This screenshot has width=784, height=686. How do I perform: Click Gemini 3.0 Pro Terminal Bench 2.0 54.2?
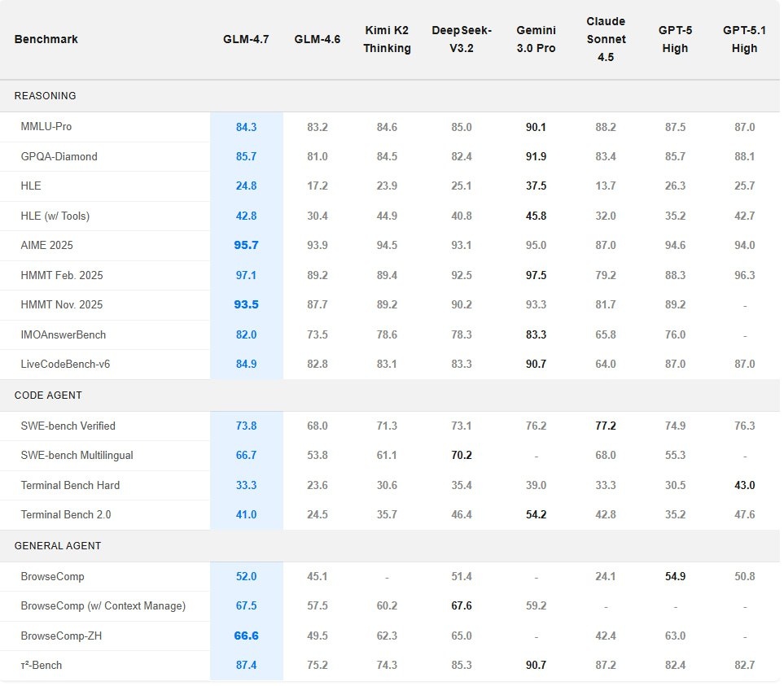click(x=536, y=514)
